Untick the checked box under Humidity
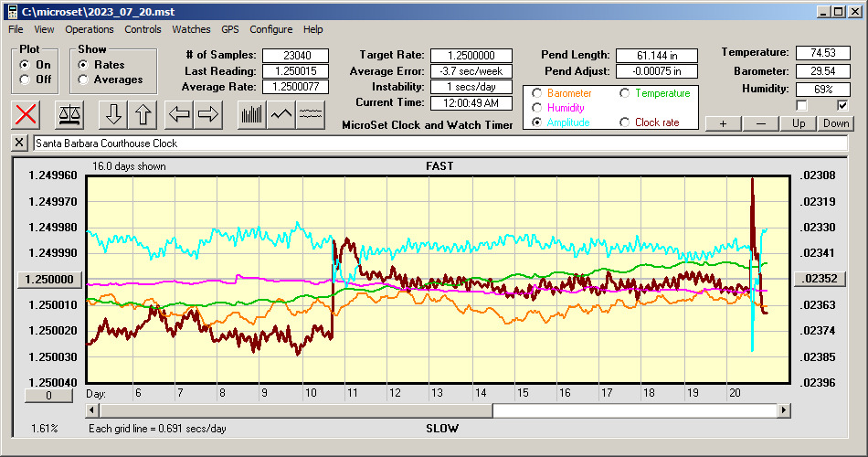Screen dimensions: 868x457 point(842,105)
